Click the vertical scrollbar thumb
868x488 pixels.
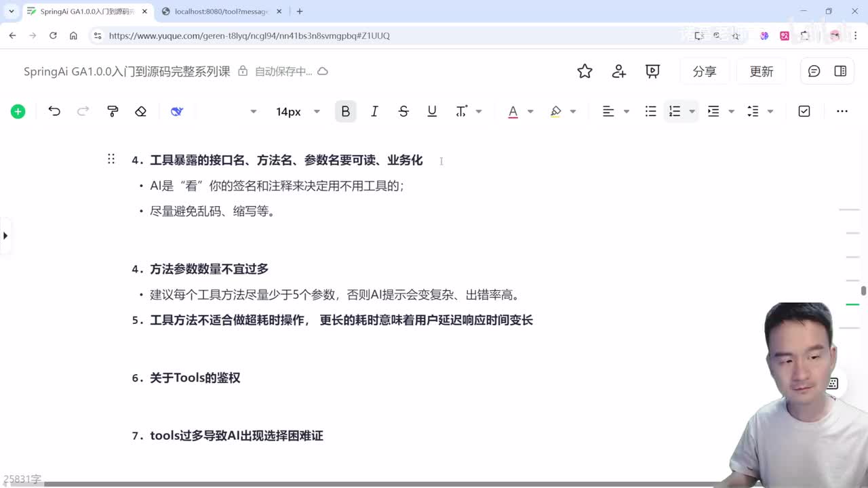pyautogui.click(x=863, y=291)
